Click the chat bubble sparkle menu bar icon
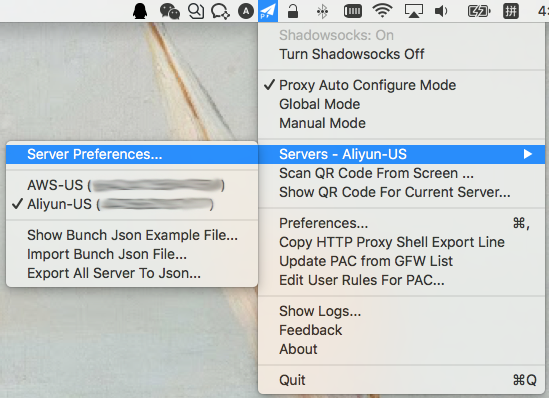The width and height of the screenshot is (549, 398). coord(220,12)
